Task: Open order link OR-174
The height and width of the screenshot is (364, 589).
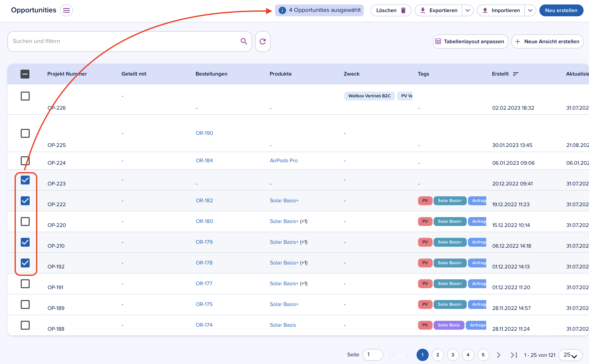Action: point(204,325)
